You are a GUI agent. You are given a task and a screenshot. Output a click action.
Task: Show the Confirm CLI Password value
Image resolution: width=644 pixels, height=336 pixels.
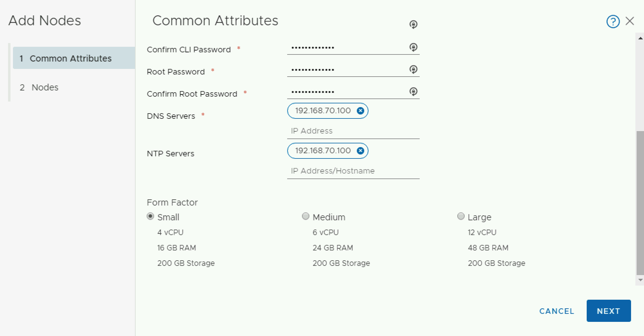coord(413,47)
